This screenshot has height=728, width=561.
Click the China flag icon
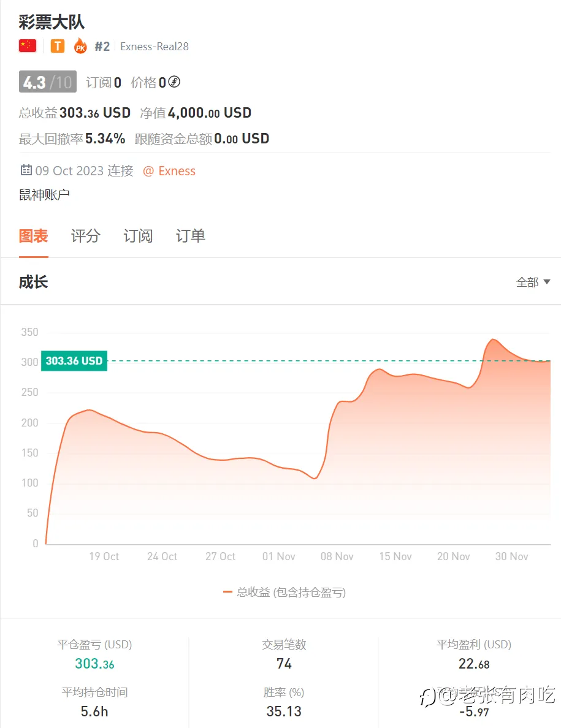pyautogui.click(x=28, y=46)
